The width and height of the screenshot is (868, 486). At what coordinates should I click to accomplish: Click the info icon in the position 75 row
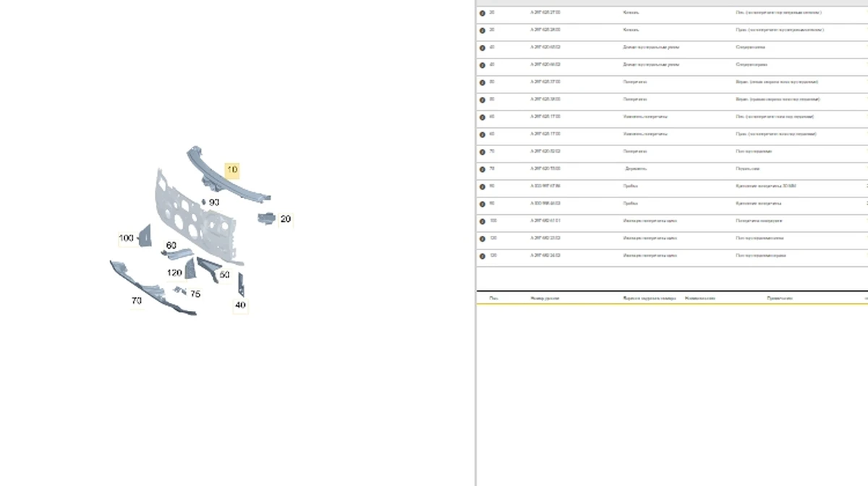[x=482, y=169]
